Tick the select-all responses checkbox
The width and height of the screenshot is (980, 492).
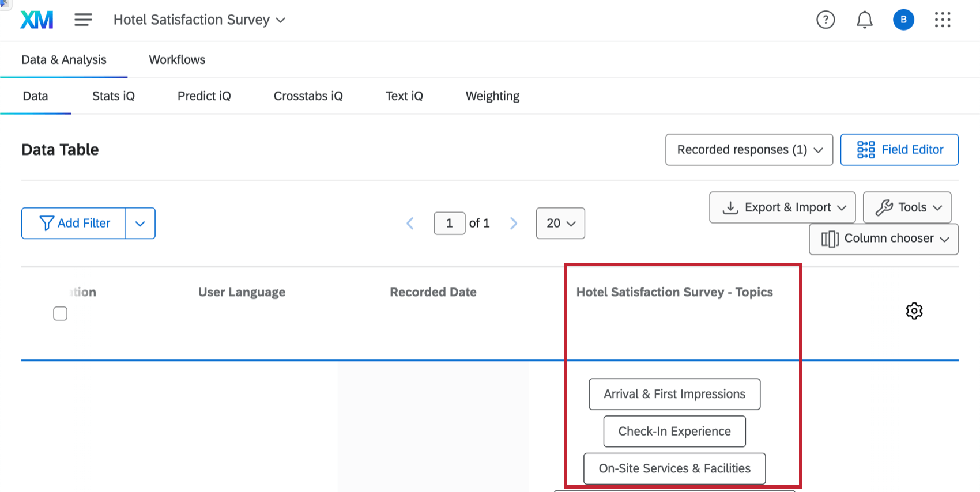coord(61,313)
